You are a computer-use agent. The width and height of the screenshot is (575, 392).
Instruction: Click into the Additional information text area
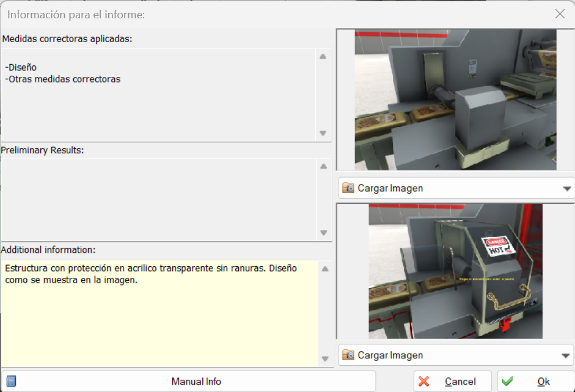[160, 314]
